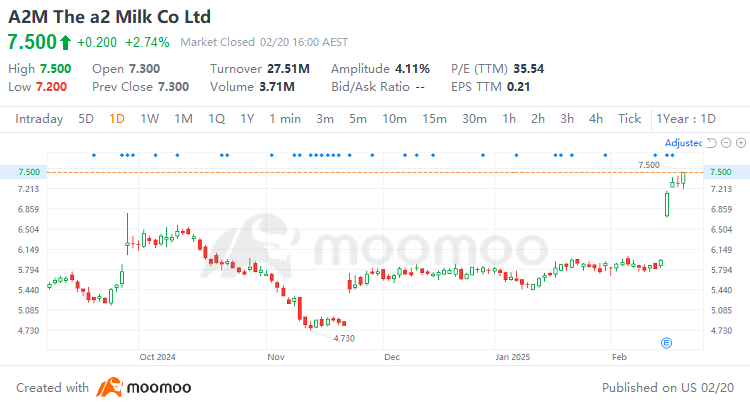Click the highlighted 7.500 label on left price axis
This screenshot has width=750, height=408.
[x=29, y=172]
